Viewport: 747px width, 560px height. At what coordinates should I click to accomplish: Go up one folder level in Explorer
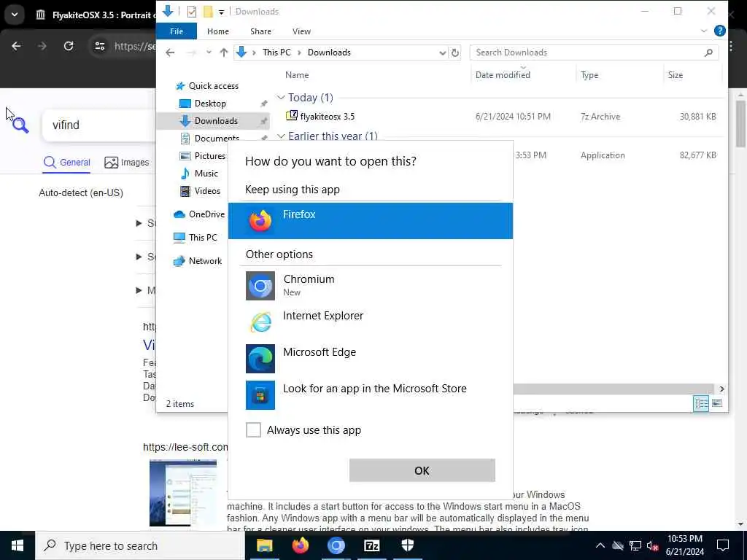pos(223,52)
